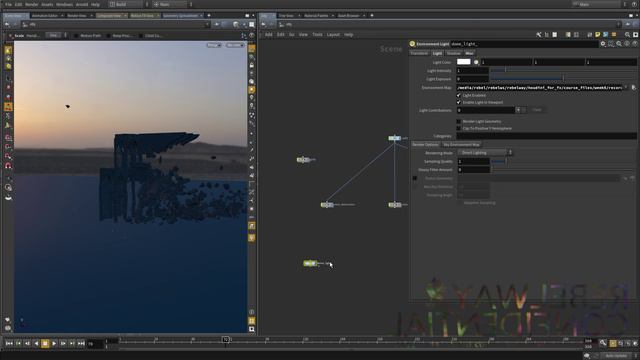
Task: Select the Misc parameter tab
Action: pos(469,53)
